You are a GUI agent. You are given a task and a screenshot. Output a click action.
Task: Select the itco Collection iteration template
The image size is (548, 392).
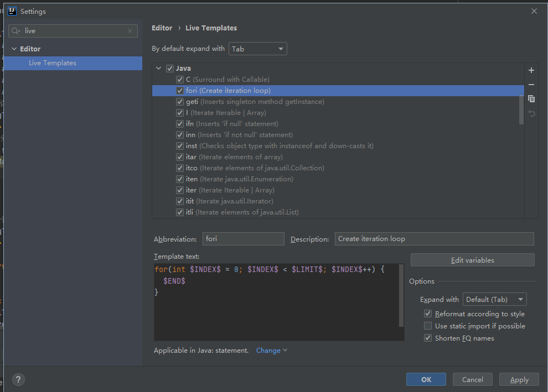coord(338,168)
